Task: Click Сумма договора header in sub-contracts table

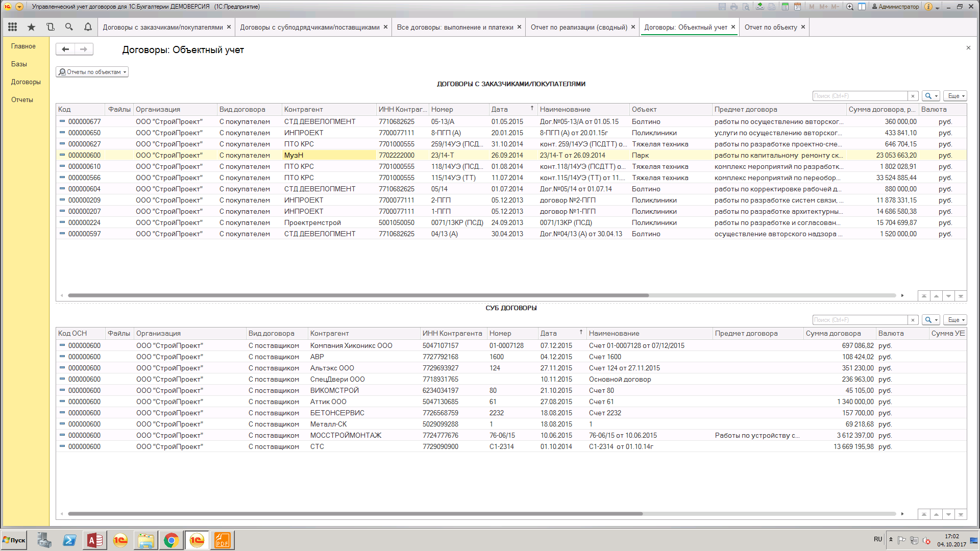Action: click(840, 333)
